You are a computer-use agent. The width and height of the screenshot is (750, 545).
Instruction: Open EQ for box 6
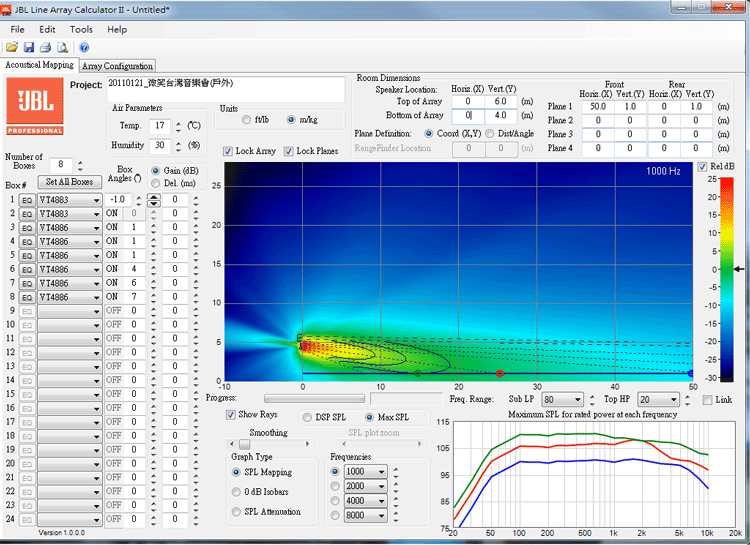[x=27, y=269]
